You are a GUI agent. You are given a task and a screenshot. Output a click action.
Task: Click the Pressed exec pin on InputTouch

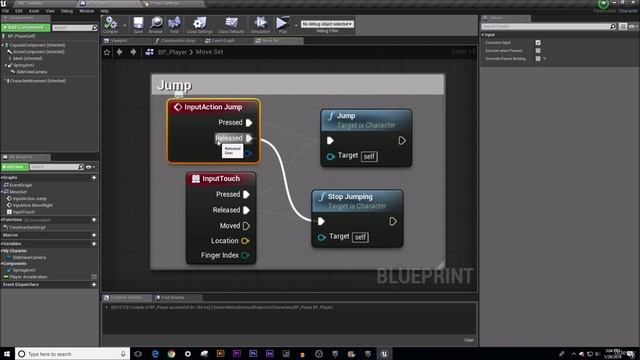(x=247, y=195)
